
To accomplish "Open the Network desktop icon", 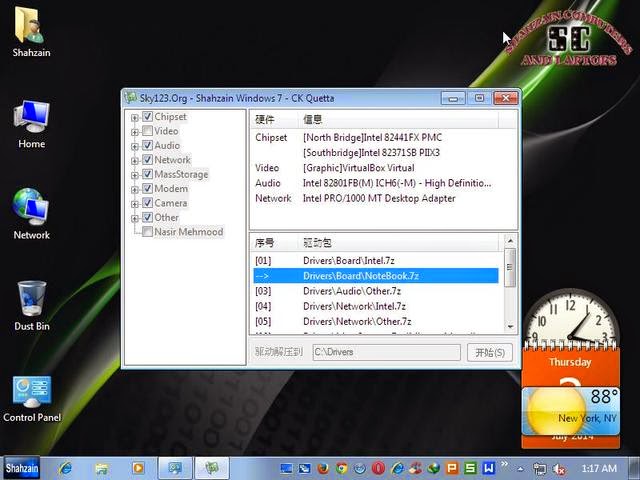I will tap(31, 214).
